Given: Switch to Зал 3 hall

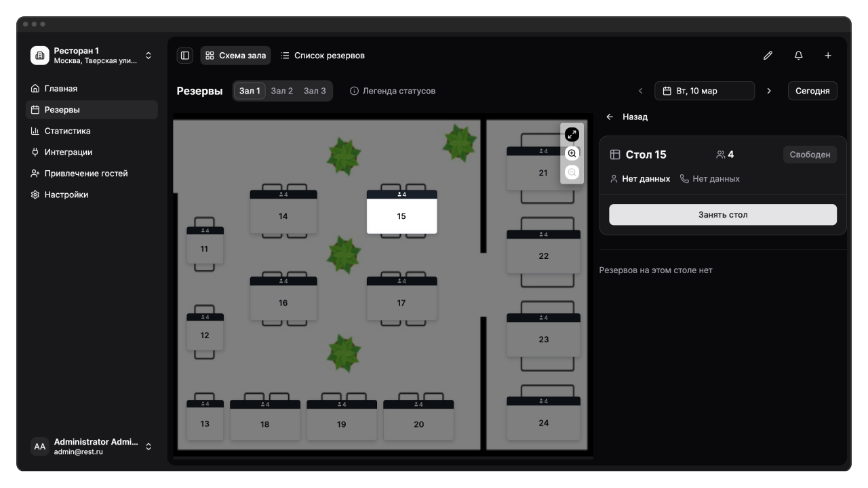Looking at the screenshot, I should click(315, 91).
